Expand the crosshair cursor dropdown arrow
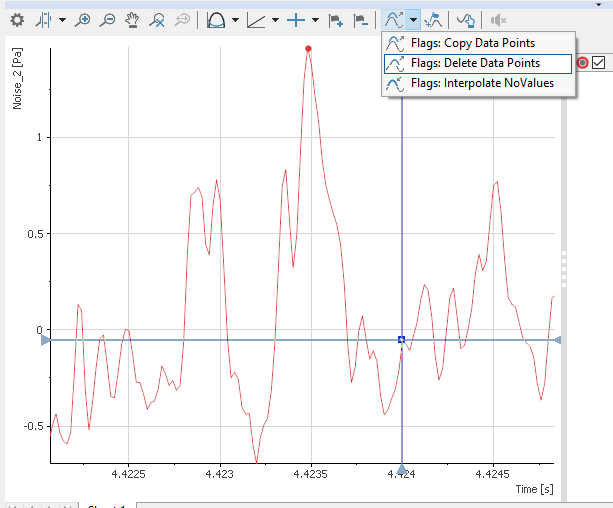613x508 pixels. pos(315,19)
